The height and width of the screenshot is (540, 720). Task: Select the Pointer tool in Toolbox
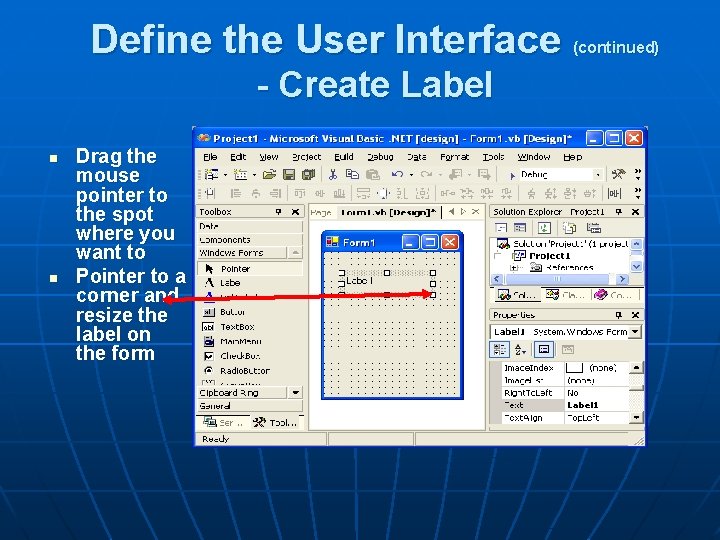coord(250,269)
